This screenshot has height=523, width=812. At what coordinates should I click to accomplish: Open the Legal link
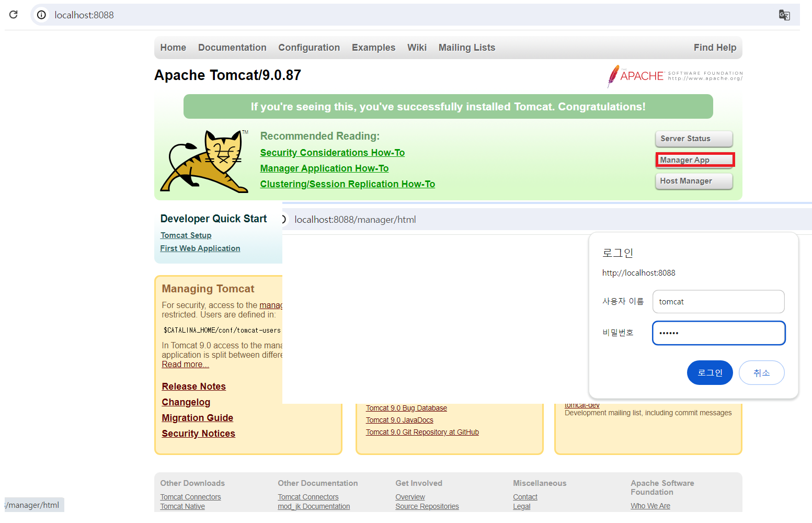point(521,506)
